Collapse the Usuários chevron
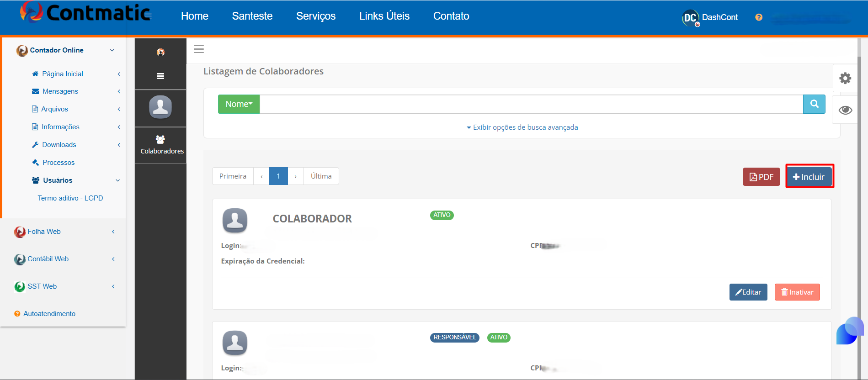 118,180
